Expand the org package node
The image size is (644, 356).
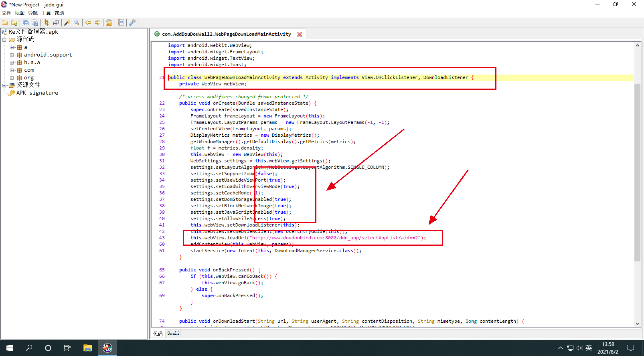coord(12,78)
